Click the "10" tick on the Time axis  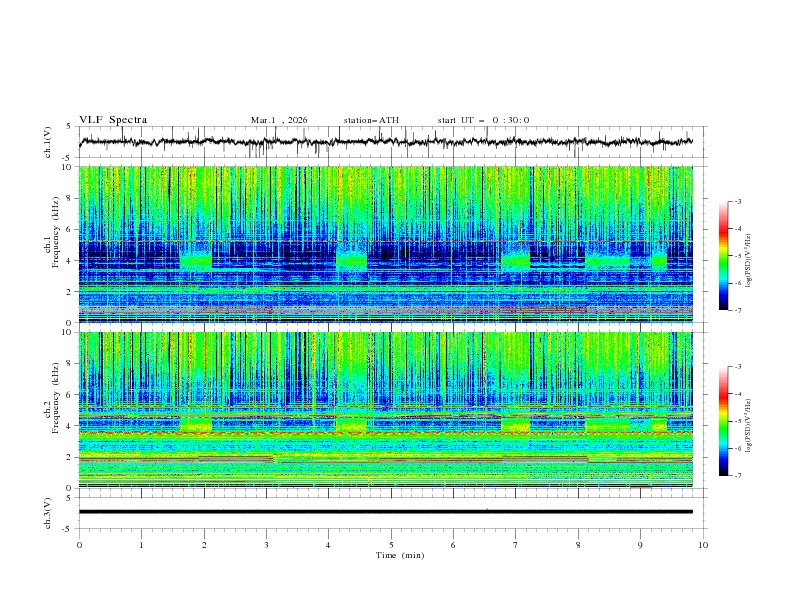[703, 545]
